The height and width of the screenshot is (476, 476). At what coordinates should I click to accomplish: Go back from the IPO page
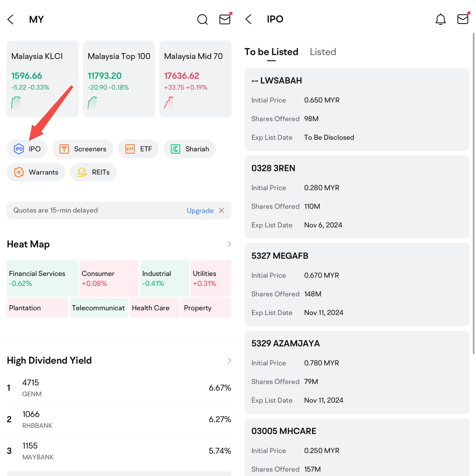[248, 19]
